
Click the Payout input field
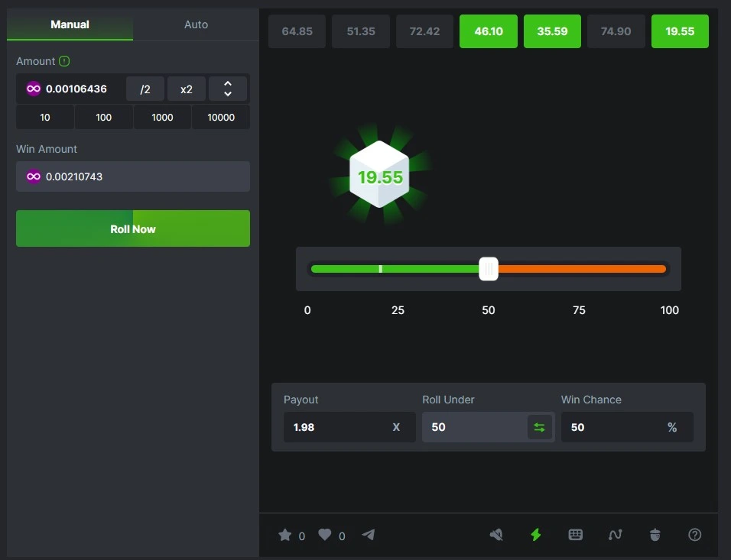(x=349, y=427)
